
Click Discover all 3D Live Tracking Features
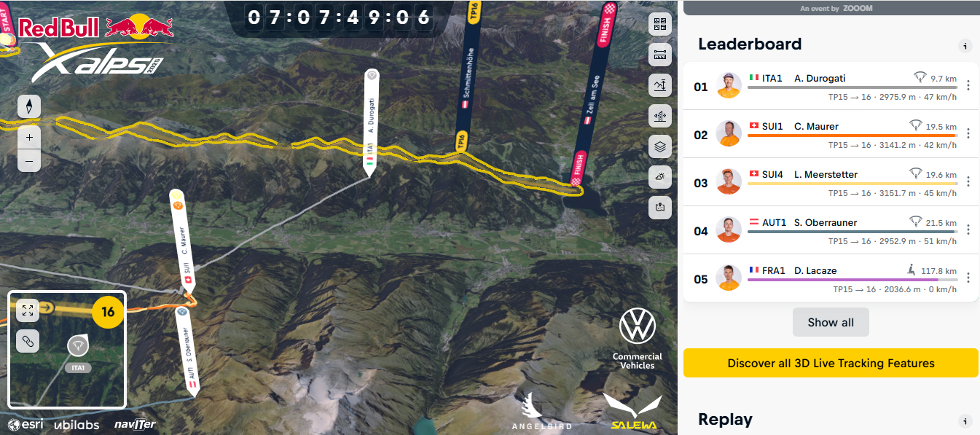831,363
